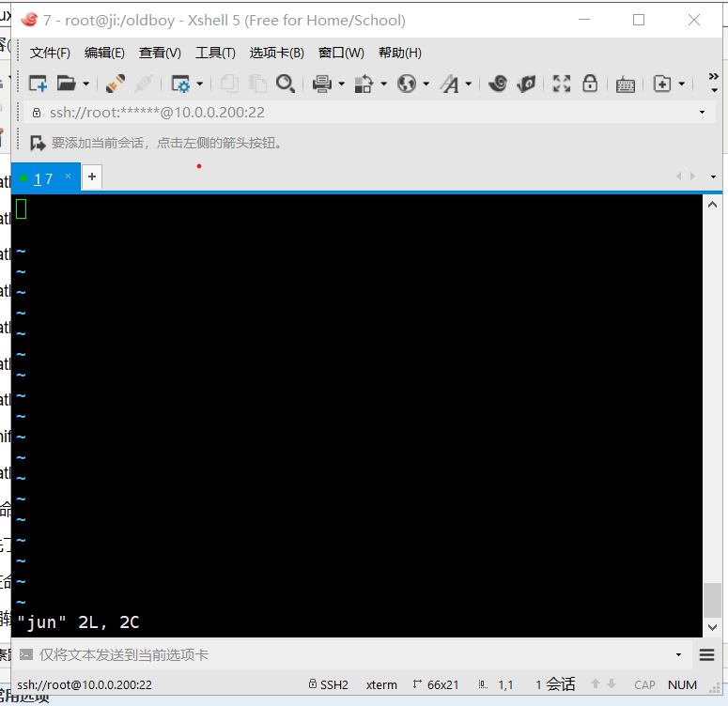Image resolution: width=728 pixels, height=706 pixels.
Task: Click the New session icon
Action: tap(38, 84)
